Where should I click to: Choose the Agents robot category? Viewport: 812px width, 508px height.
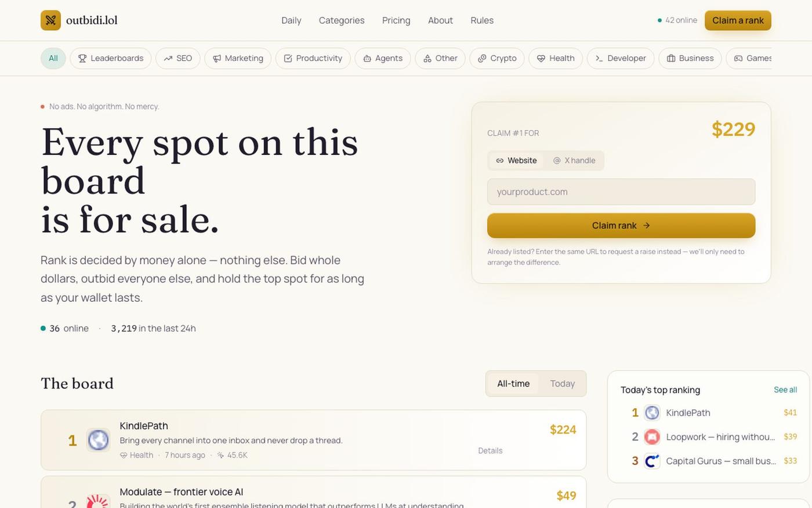pos(383,58)
